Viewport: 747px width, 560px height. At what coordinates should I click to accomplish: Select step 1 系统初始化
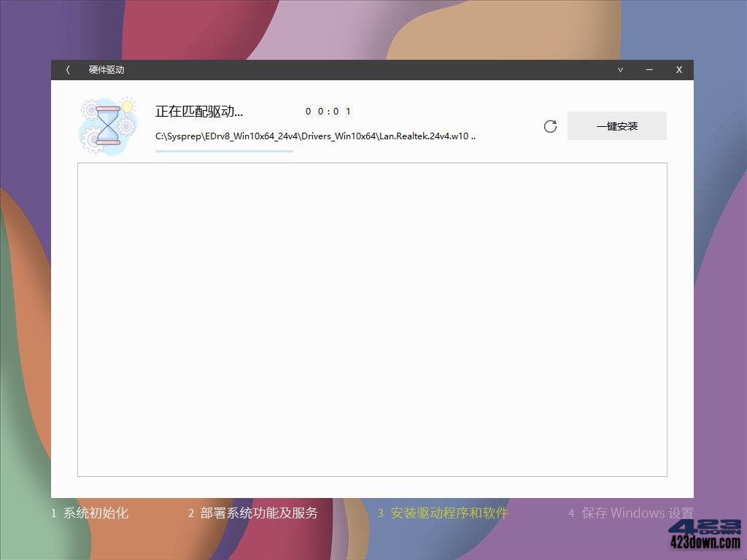pyautogui.click(x=90, y=513)
